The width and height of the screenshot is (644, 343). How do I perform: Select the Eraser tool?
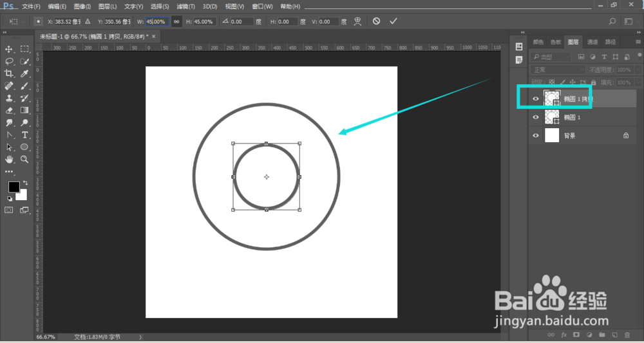[8, 111]
